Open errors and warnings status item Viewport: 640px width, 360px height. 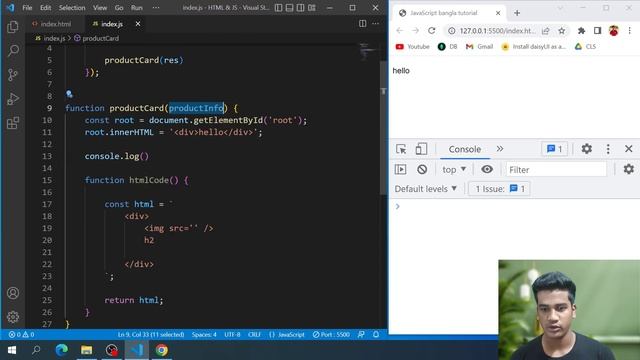tap(22, 334)
